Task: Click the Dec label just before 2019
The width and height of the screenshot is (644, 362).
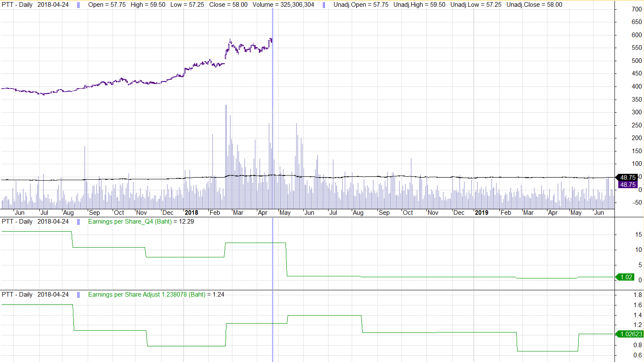Action: pyautogui.click(x=459, y=213)
